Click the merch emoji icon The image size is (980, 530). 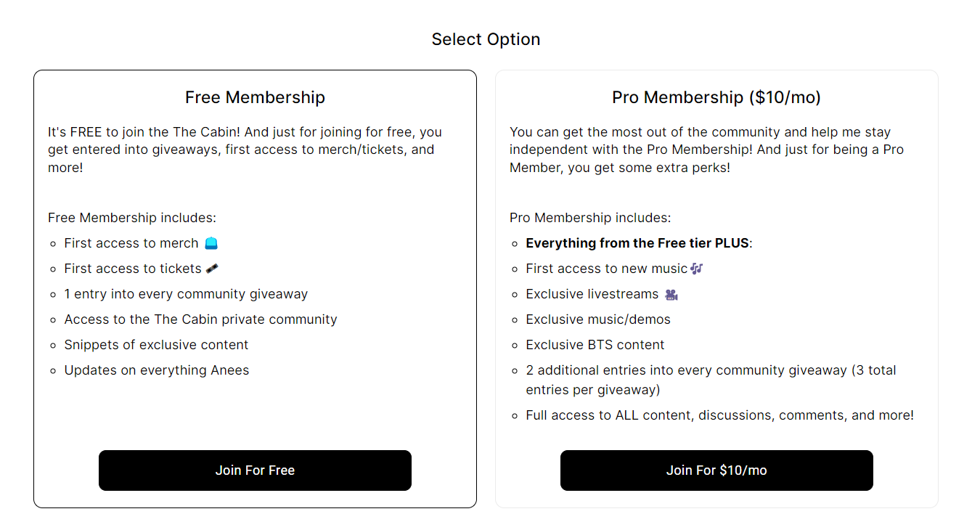211,243
